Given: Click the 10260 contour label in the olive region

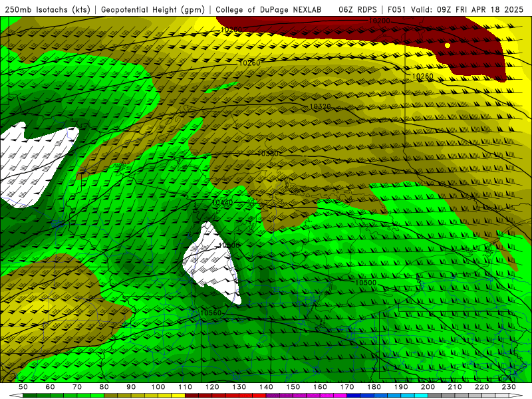Looking at the screenshot, I should [249, 63].
